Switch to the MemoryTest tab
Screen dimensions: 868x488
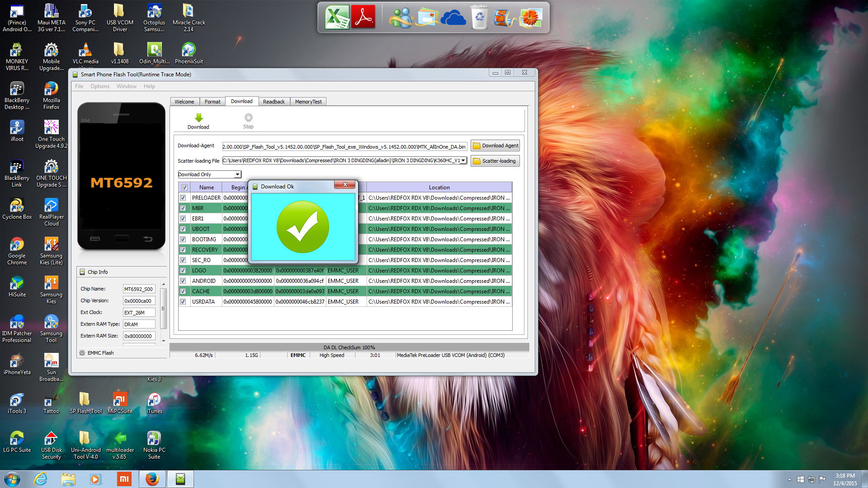[308, 102]
